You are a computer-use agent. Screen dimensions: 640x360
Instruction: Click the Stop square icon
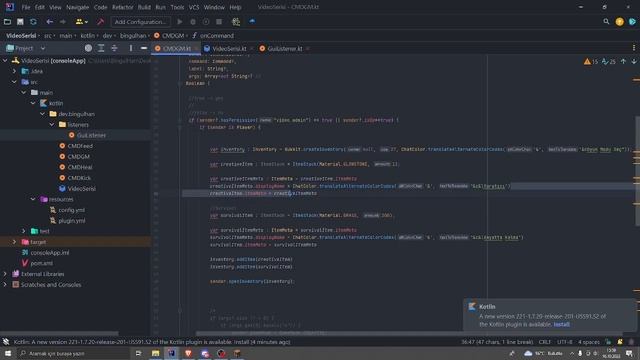coord(219,22)
